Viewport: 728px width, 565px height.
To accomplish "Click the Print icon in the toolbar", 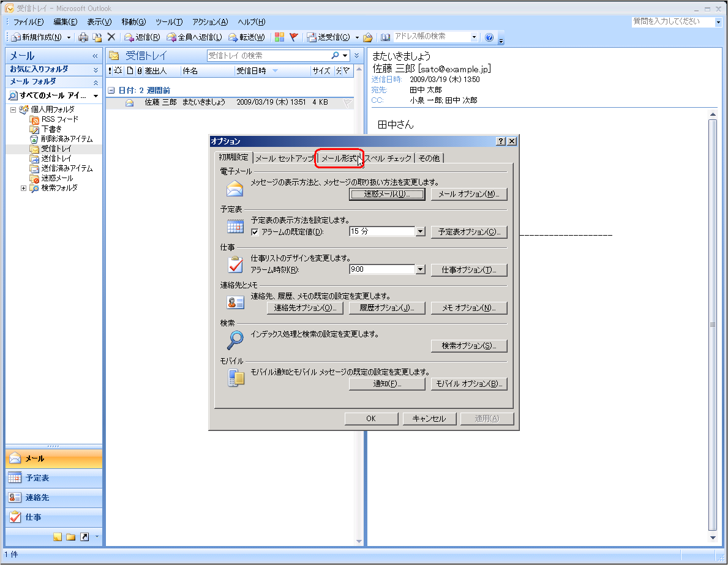I will (x=83, y=37).
